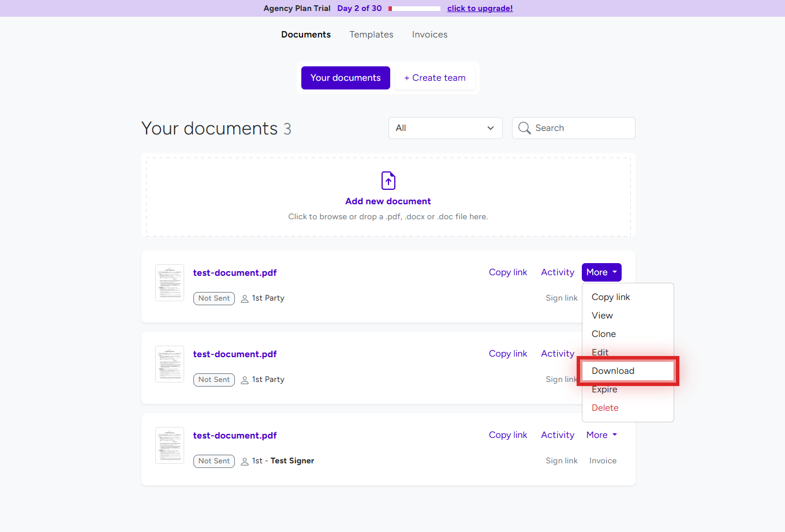Switch to the Templates tab

pyautogui.click(x=371, y=35)
